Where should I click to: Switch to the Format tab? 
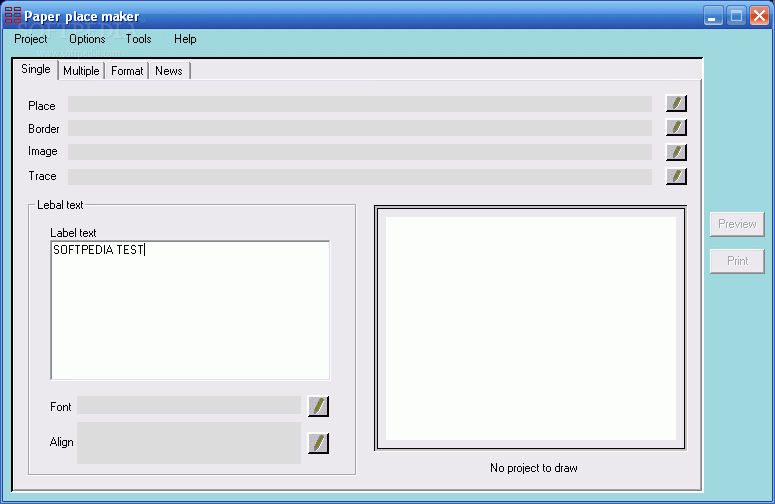click(x=127, y=71)
